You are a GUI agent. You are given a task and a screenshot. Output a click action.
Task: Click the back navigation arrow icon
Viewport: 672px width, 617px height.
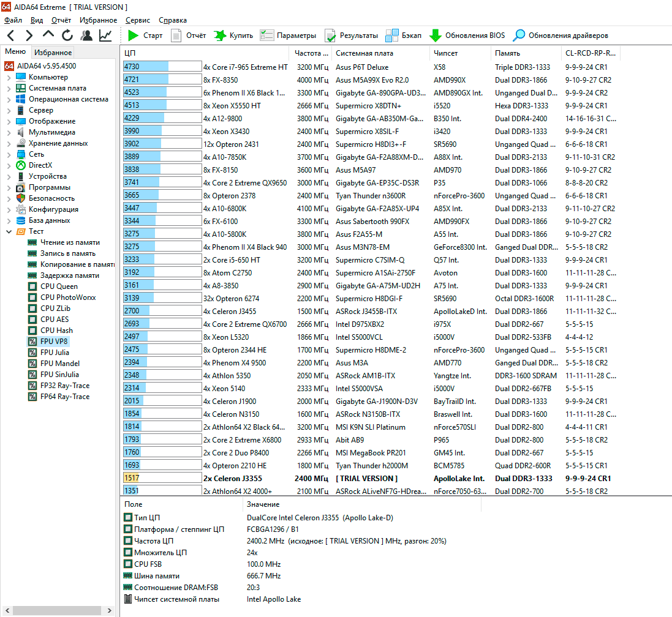[11, 36]
